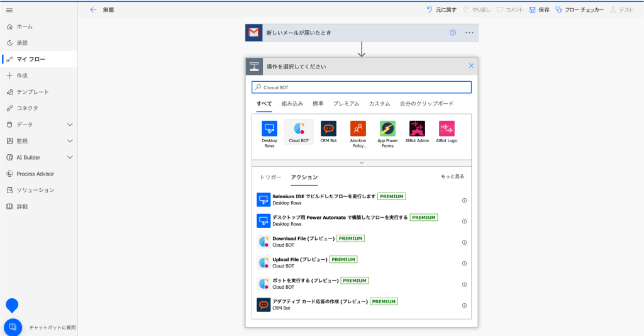Screen dimensions: 644x336
Task: Select the カスタム tab
Action: tap(379, 104)
